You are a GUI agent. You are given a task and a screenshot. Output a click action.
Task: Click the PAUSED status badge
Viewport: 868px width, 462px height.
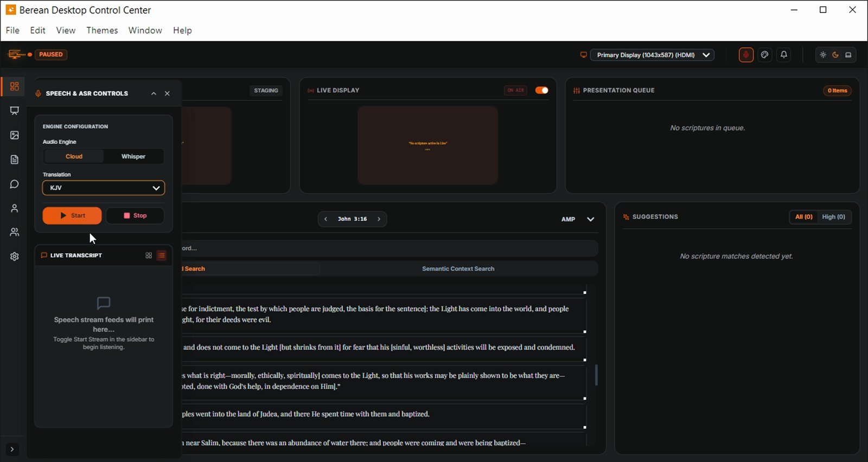pyautogui.click(x=51, y=54)
